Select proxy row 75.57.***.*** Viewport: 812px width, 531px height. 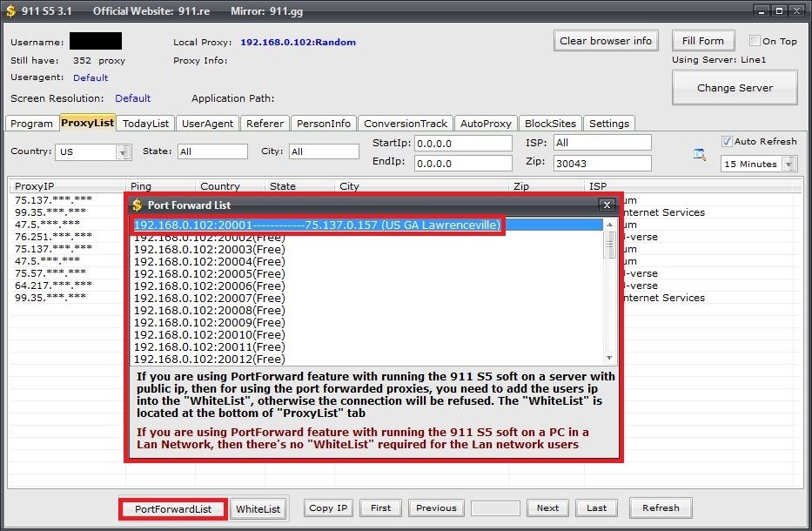(x=50, y=273)
